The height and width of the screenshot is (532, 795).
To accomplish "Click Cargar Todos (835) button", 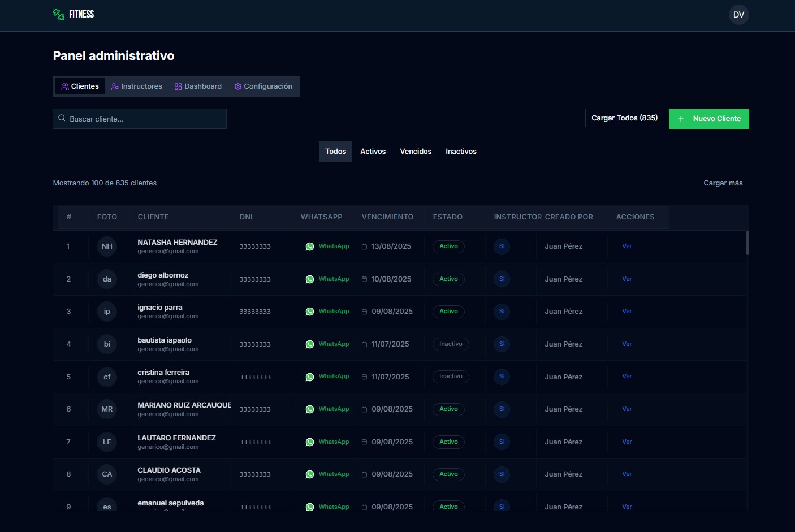I will [x=624, y=118].
